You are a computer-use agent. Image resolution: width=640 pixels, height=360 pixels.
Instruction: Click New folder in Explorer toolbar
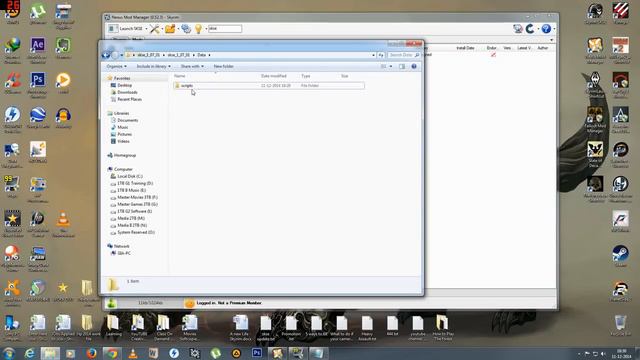[223, 66]
